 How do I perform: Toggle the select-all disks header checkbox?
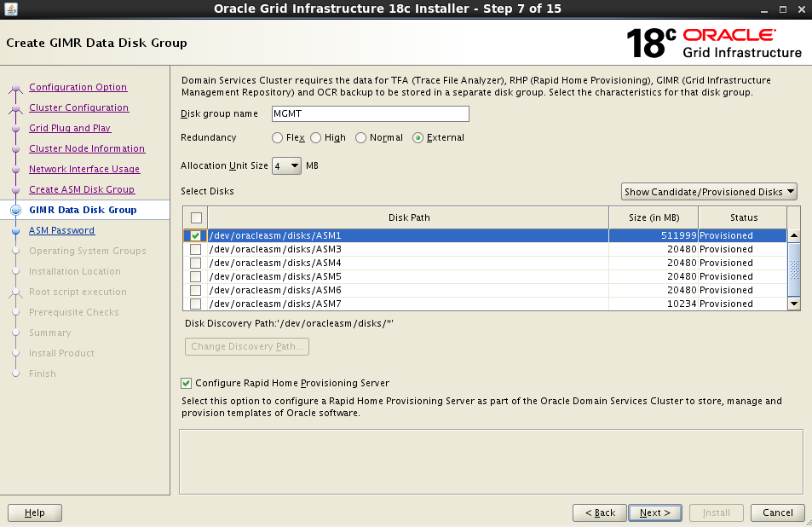(x=196, y=217)
